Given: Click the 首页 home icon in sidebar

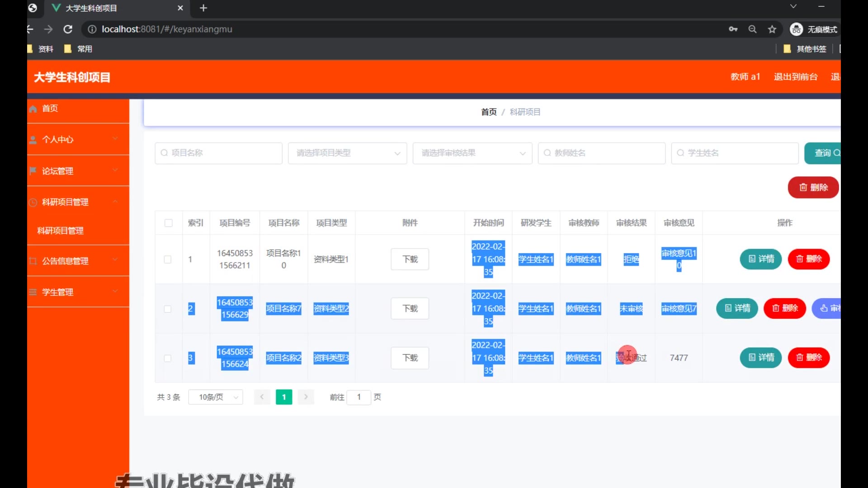Looking at the screenshot, I should (33, 109).
